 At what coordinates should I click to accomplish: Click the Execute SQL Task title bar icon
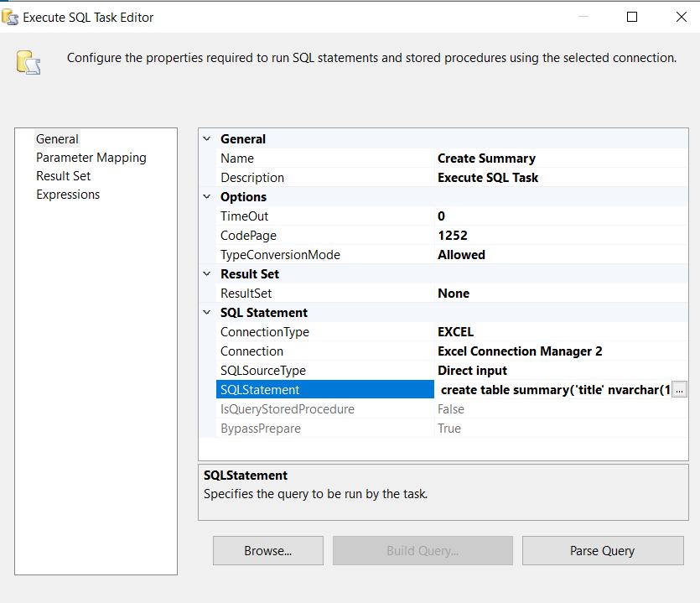[x=12, y=17]
